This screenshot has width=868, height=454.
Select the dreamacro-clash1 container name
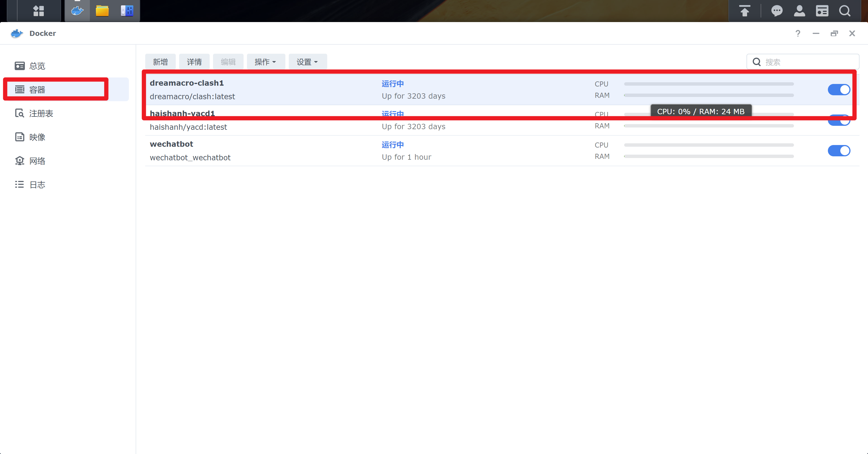pos(187,83)
